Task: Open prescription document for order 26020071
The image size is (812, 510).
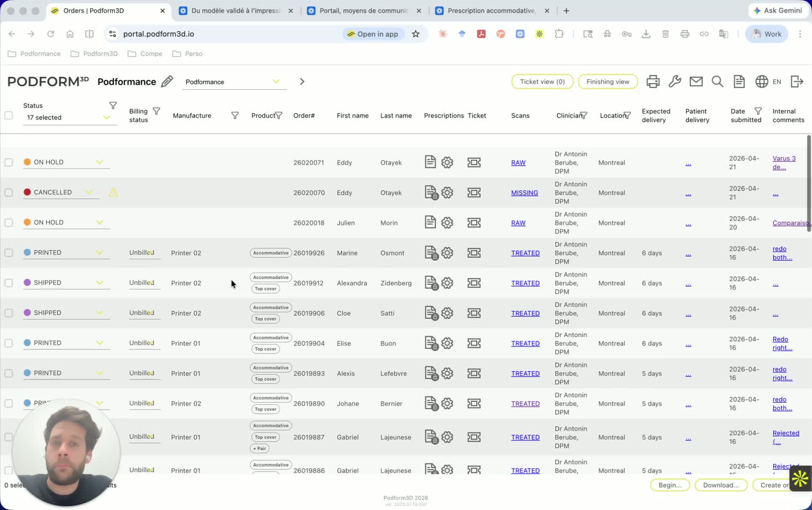Action: coord(430,162)
